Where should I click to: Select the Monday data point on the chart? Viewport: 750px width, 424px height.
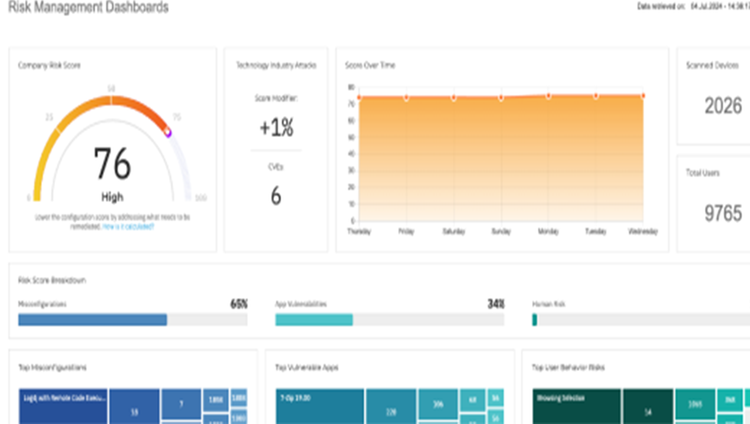(x=549, y=96)
